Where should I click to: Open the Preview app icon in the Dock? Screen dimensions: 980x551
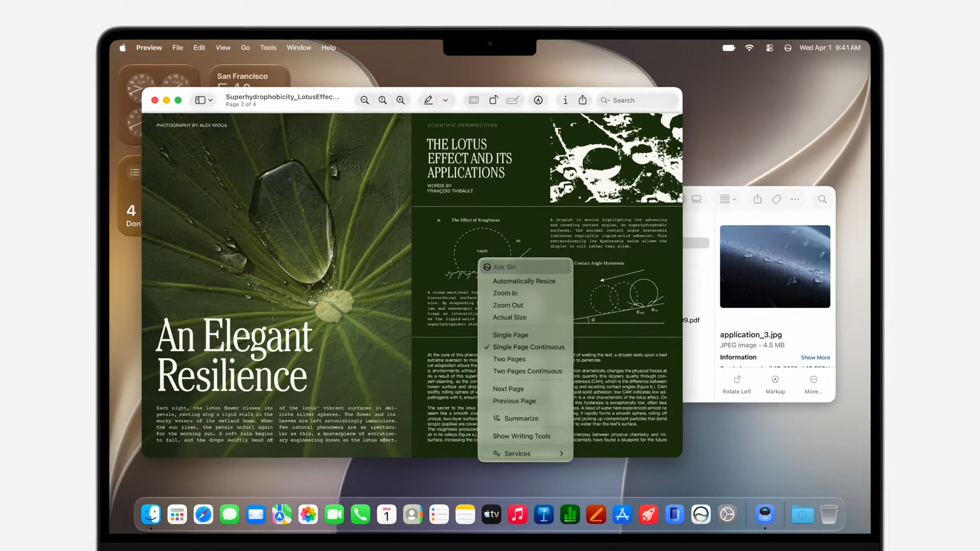[765, 514]
